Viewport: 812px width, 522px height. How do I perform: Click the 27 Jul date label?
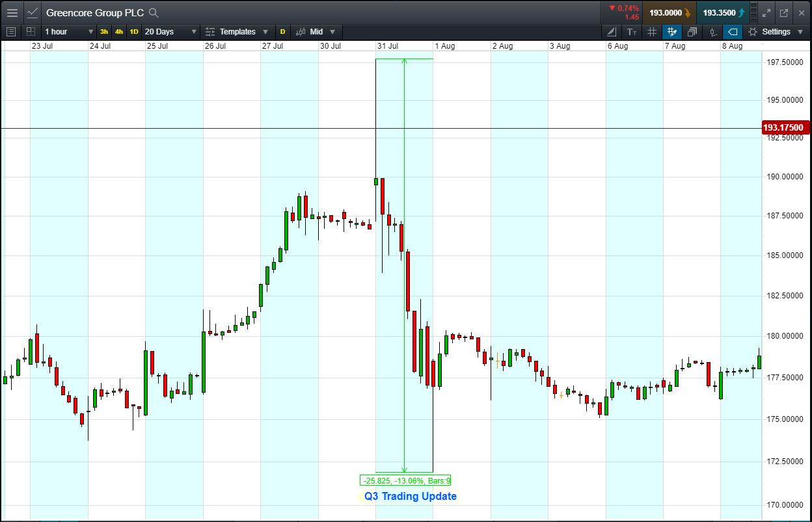pos(273,46)
